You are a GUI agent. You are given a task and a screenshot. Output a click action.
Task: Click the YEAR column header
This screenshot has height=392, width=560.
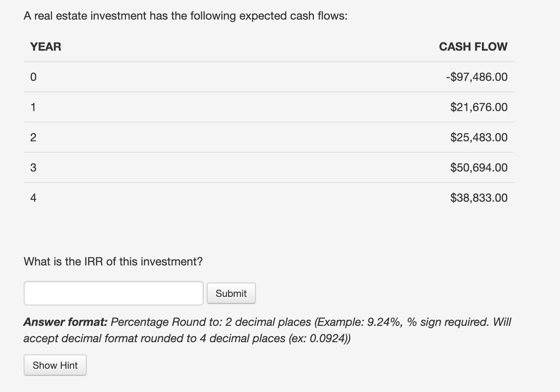(x=46, y=47)
